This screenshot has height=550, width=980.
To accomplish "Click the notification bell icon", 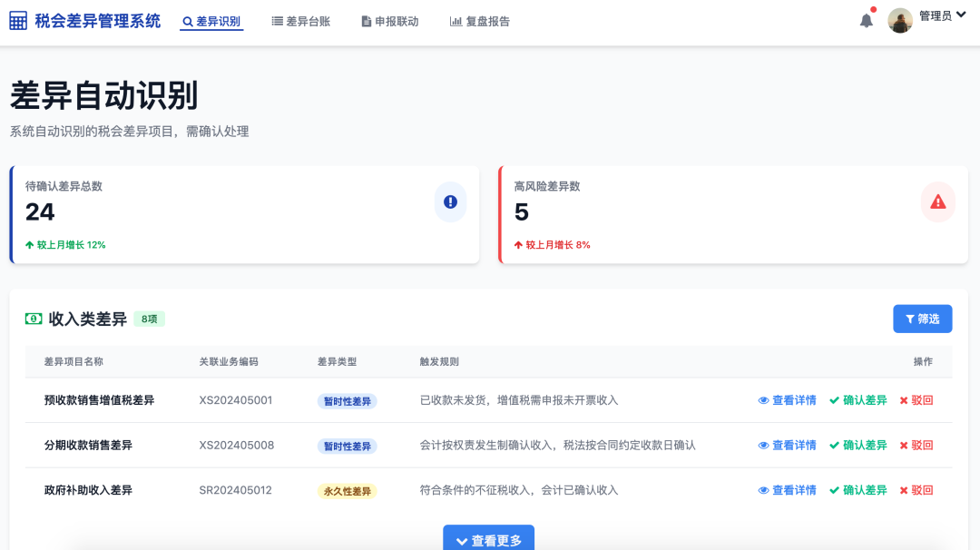I will 867,21.
